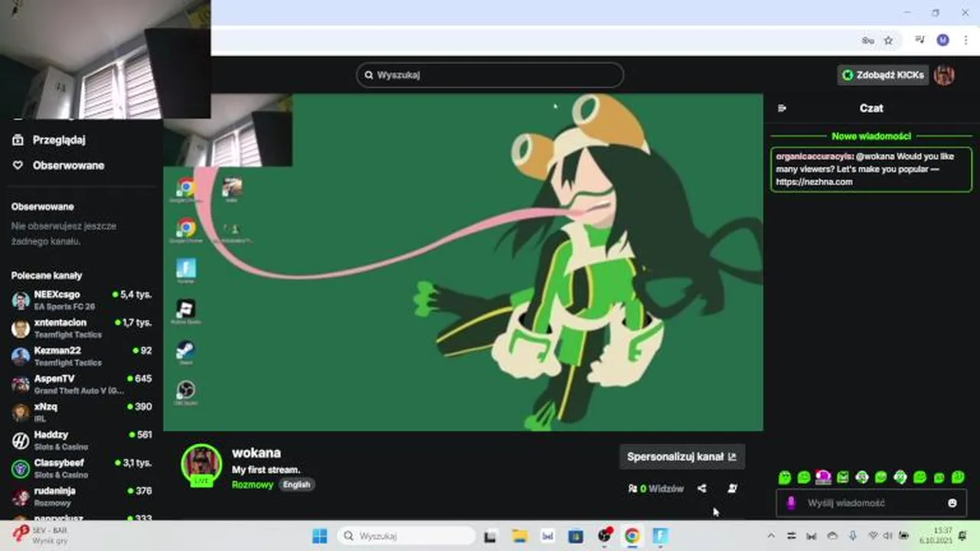Screen dimensions: 980x551
Task: Open OBS Studio icon in taskbar
Action: tap(604, 536)
